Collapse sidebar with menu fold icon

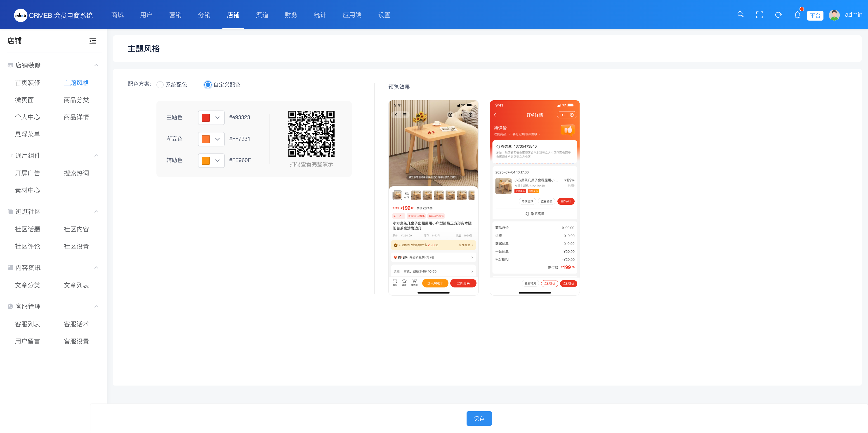click(93, 41)
